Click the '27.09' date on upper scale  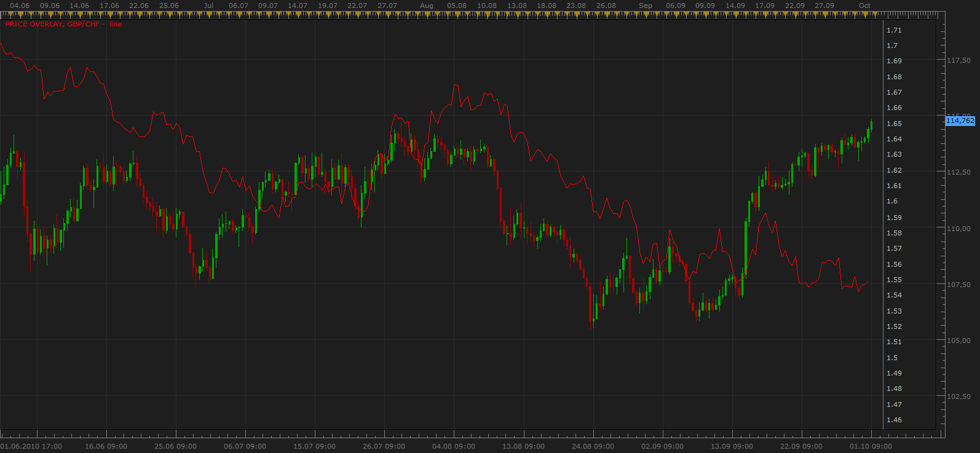pyautogui.click(x=824, y=6)
